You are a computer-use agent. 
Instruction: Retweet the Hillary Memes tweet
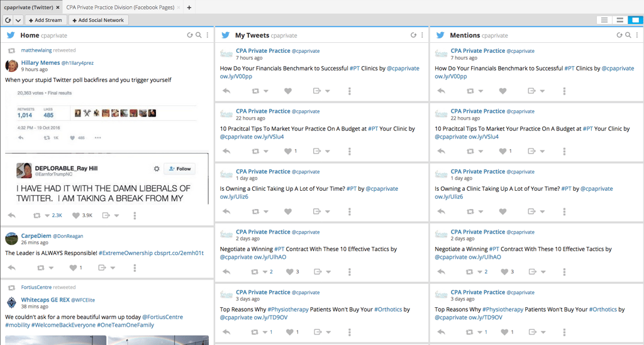[x=37, y=215]
